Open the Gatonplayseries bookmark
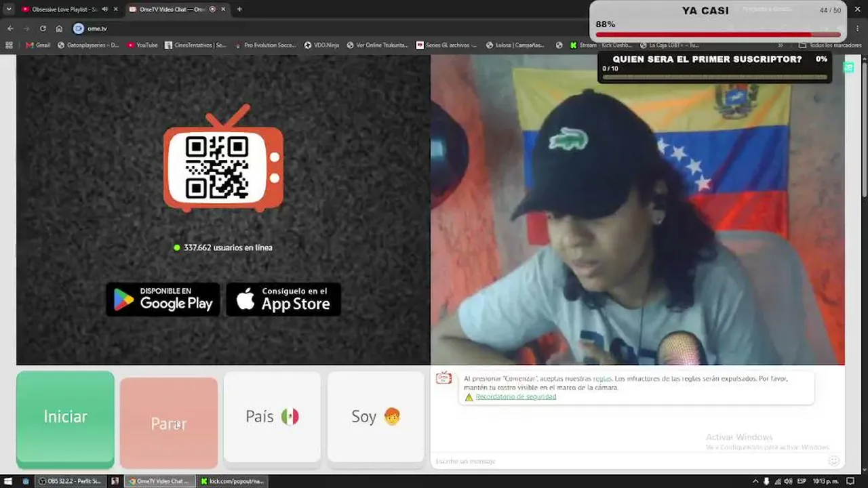Viewport: 868px width, 488px height. click(88, 45)
